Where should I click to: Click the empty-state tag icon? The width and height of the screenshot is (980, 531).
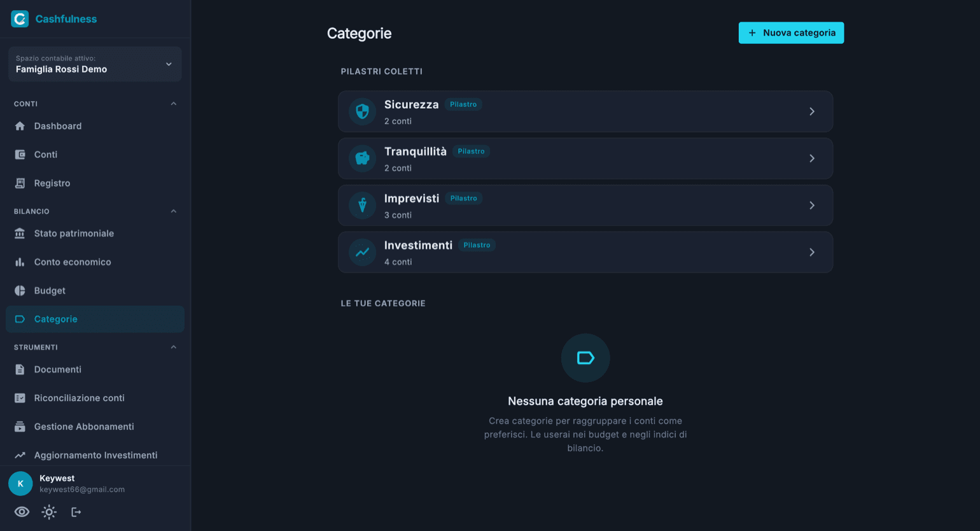tap(585, 358)
